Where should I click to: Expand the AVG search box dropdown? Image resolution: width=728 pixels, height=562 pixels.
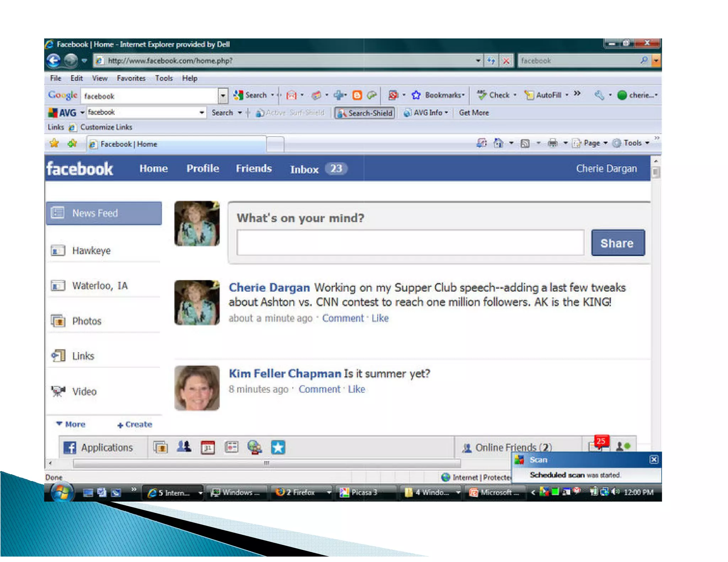tap(202, 113)
